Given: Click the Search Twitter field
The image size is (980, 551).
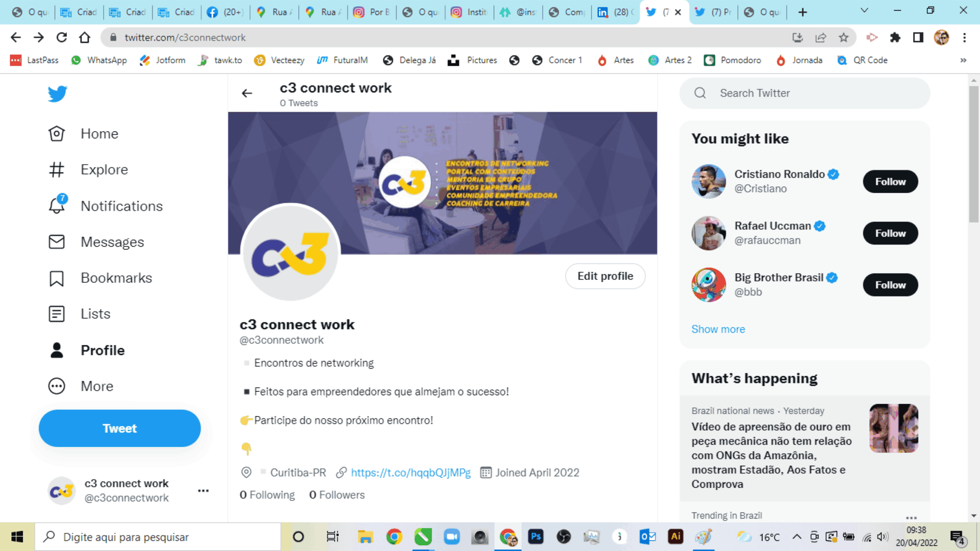Looking at the screenshot, I should [805, 93].
